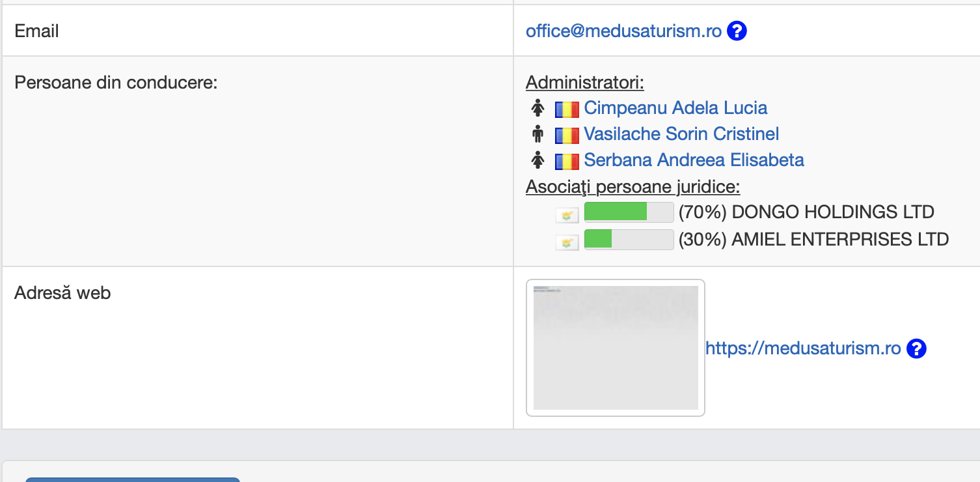980x482 pixels.
Task: Click the blue button at the page bottom
Action: [133, 479]
